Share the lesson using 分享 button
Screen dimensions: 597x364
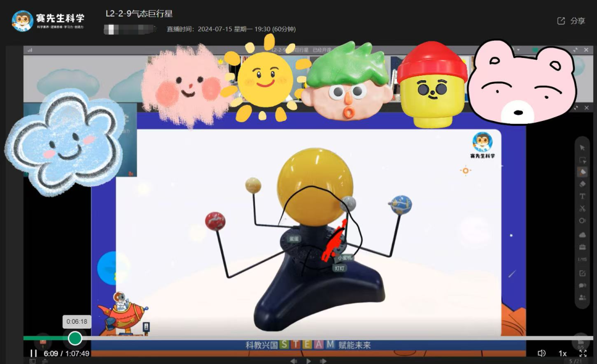click(x=571, y=21)
